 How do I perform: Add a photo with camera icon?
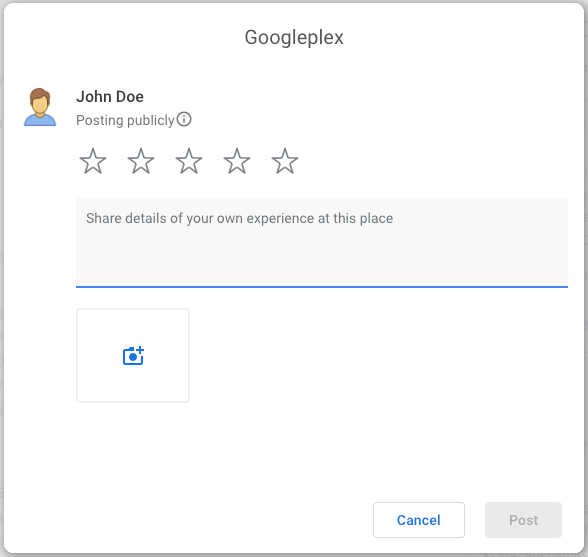tap(133, 356)
